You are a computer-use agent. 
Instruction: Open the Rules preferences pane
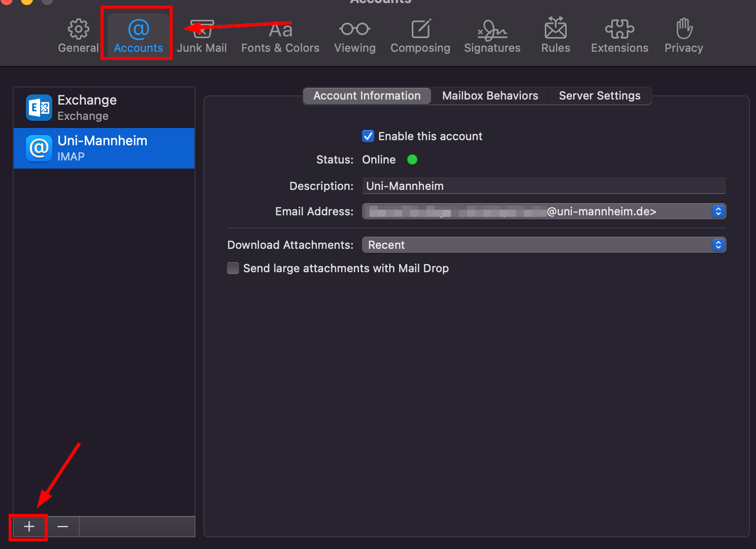(555, 36)
